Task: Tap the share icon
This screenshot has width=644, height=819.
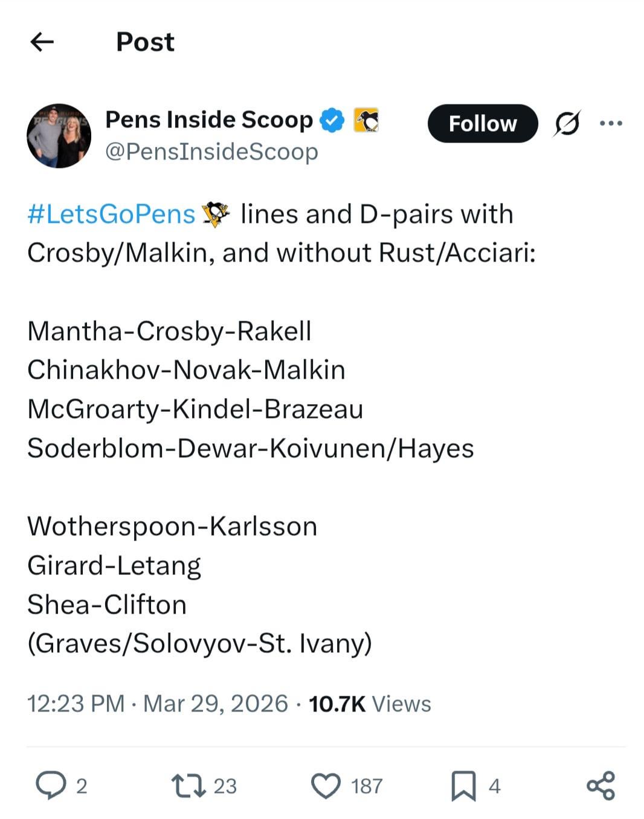Action: [601, 785]
